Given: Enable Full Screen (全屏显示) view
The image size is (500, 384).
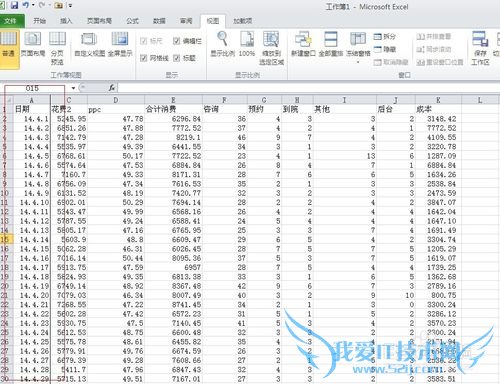Looking at the screenshot, I should coord(120,44).
